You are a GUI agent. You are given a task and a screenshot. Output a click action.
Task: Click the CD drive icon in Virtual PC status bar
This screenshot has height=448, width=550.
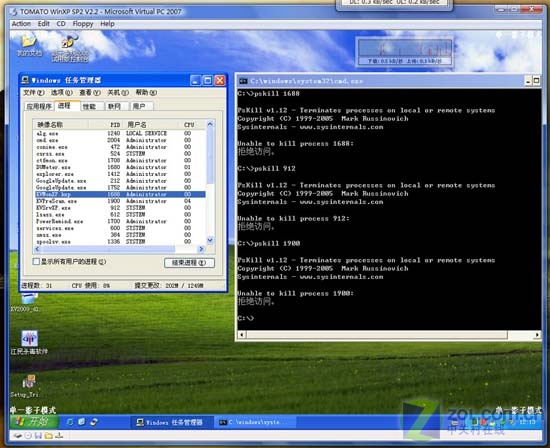(28, 436)
